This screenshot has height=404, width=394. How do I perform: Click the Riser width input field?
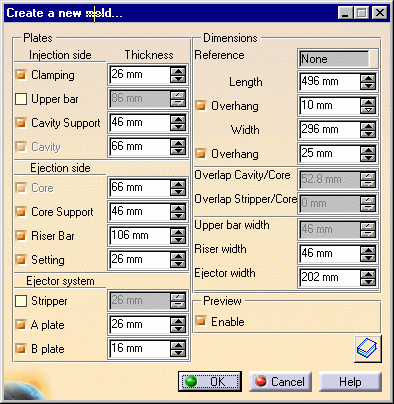[329, 253]
